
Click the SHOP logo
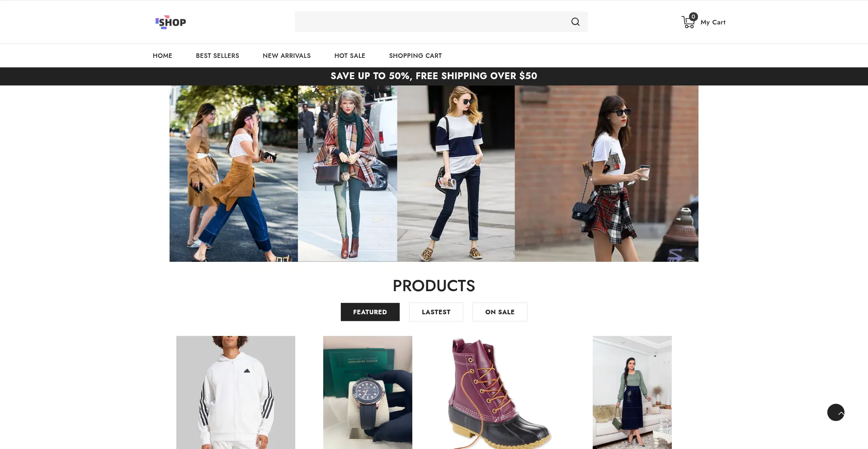(170, 22)
